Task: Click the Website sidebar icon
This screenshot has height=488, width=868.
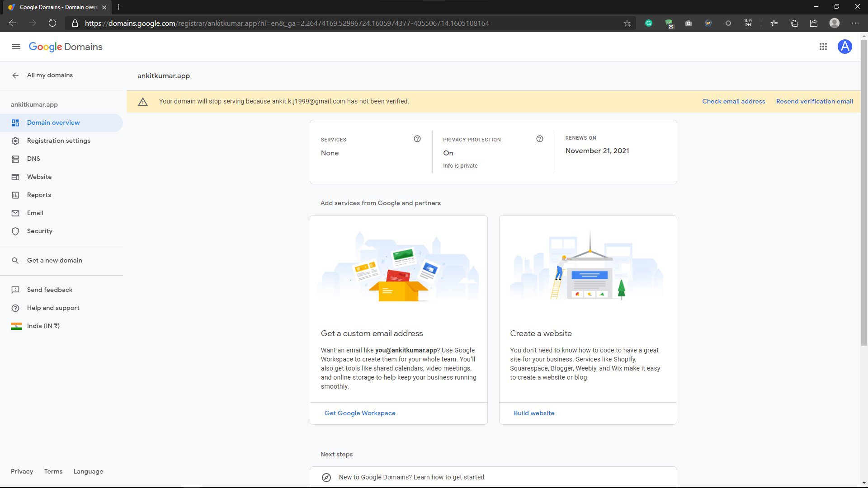Action: point(16,177)
